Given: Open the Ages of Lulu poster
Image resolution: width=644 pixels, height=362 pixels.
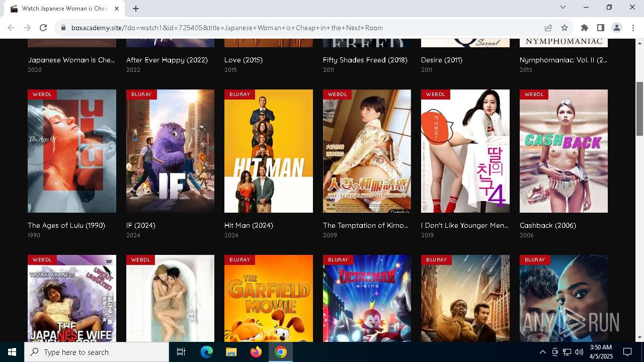Looking at the screenshot, I should pos(72,151).
